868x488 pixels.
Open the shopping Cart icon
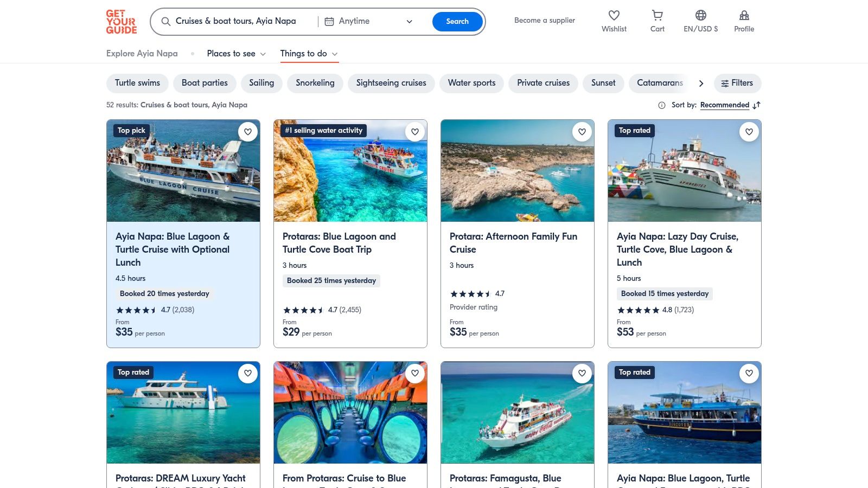click(658, 15)
